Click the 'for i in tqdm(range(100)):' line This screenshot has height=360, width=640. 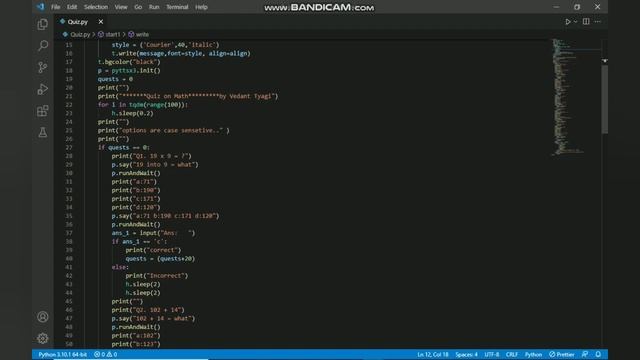pyautogui.click(x=143, y=104)
